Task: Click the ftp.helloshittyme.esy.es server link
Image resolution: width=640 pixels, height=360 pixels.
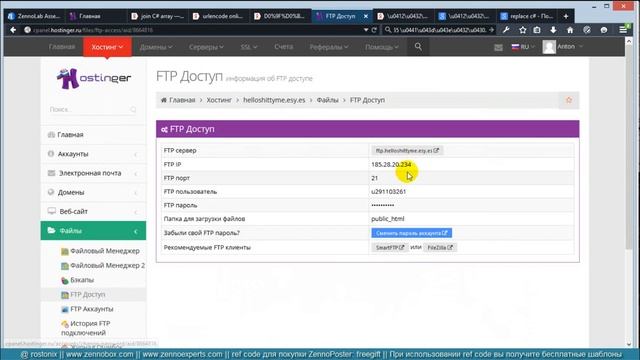Action: point(407,151)
